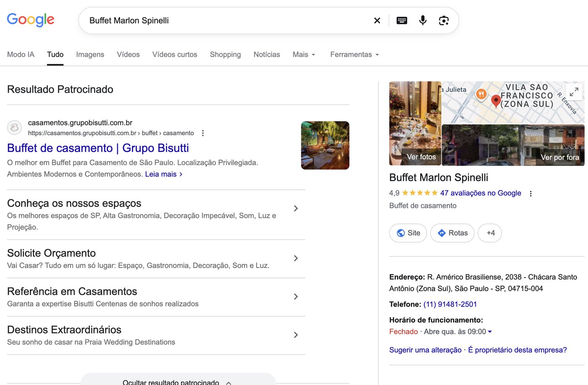Open Ver fotos buffet photo thumbnail
Image resolution: width=588 pixels, height=385 pixels.
tap(415, 123)
